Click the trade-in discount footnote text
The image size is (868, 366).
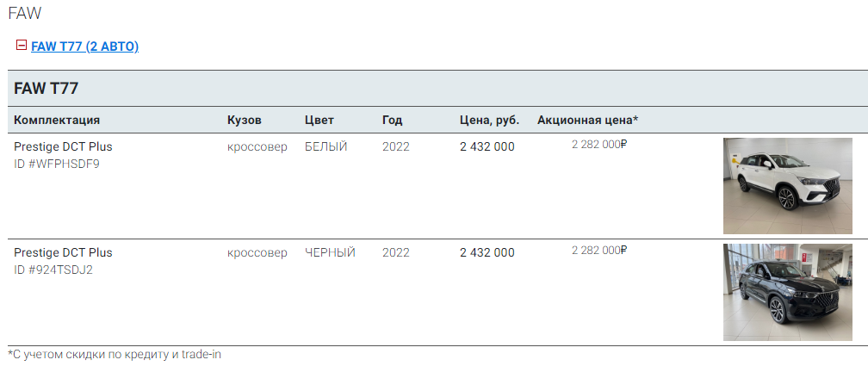pyautogui.click(x=115, y=354)
